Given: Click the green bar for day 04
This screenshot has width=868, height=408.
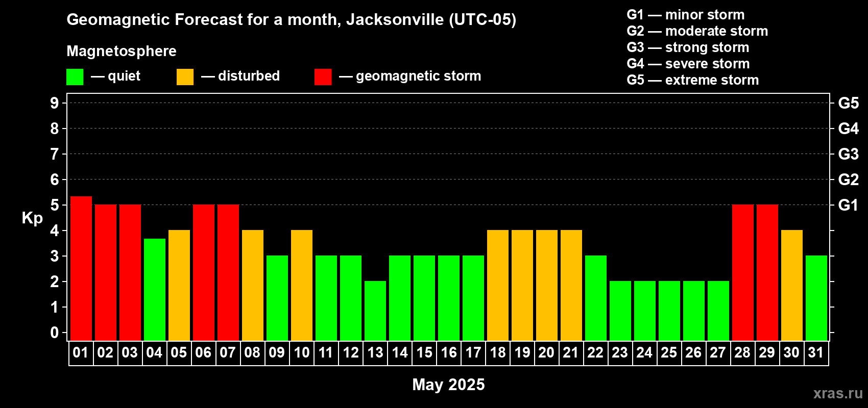Looking at the screenshot, I should coord(155,290).
